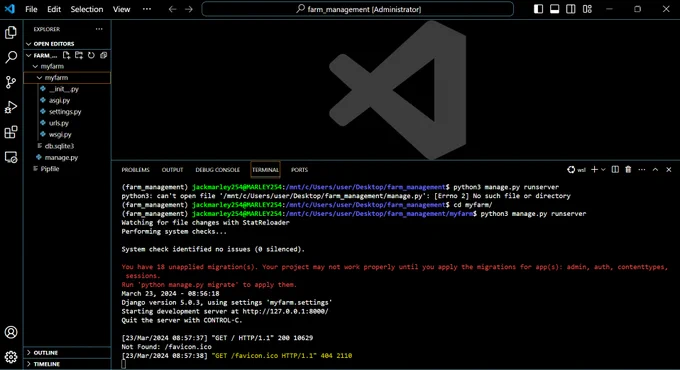
Task: Open settings.py file
Action: pyautogui.click(x=68, y=111)
